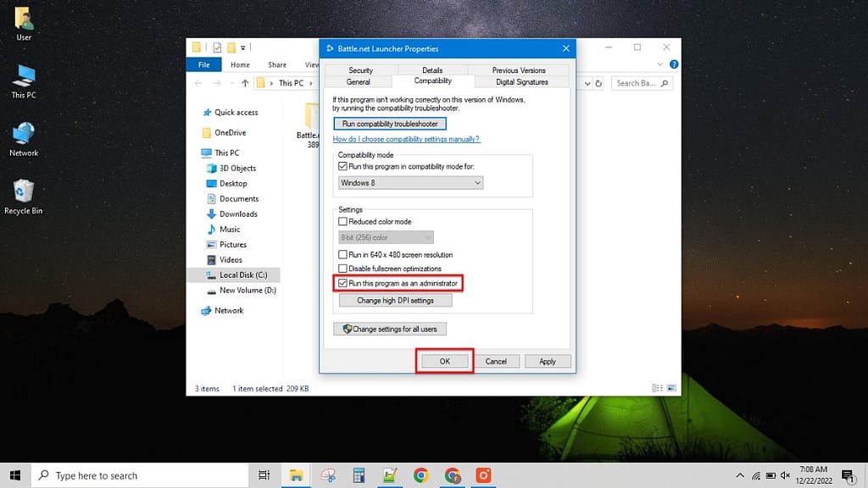
Task: Open Explorer help question mark icon
Action: point(674,64)
